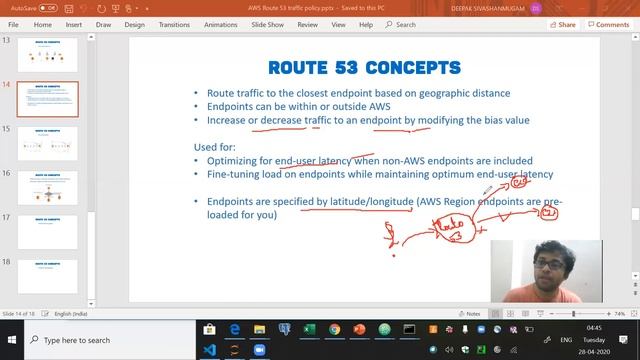Viewport: 640px width, 360px height.
Task: Open the Help tab
Action: tap(366, 24)
